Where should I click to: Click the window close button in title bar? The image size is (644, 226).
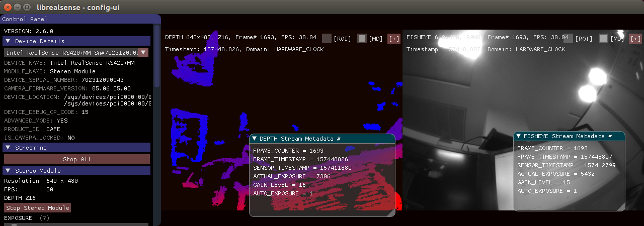(8, 7)
